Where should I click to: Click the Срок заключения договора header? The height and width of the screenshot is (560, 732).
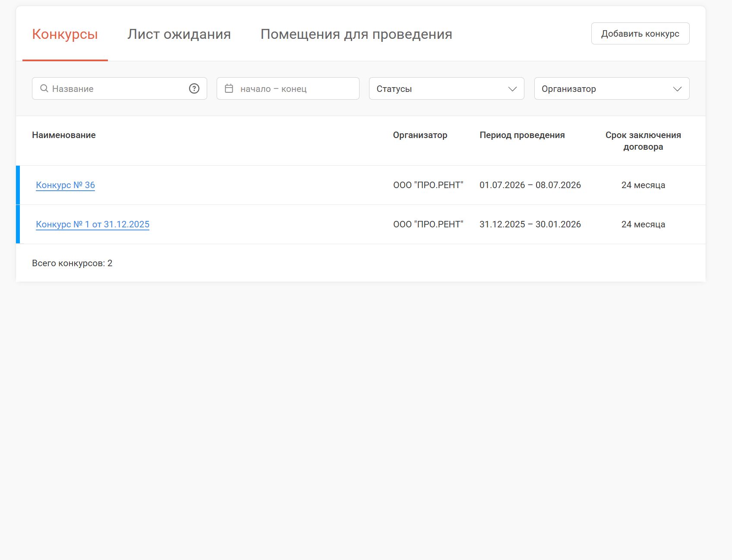pyautogui.click(x=643, y=141)
